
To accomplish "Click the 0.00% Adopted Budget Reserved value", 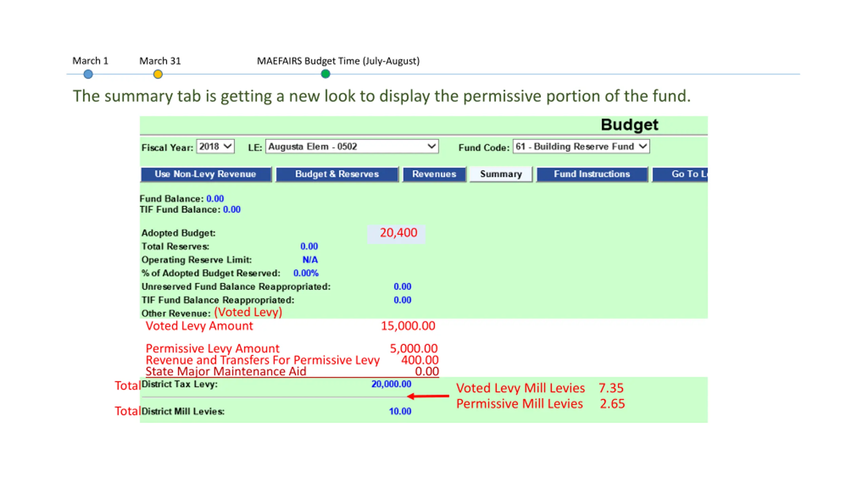I will [306, 273].
